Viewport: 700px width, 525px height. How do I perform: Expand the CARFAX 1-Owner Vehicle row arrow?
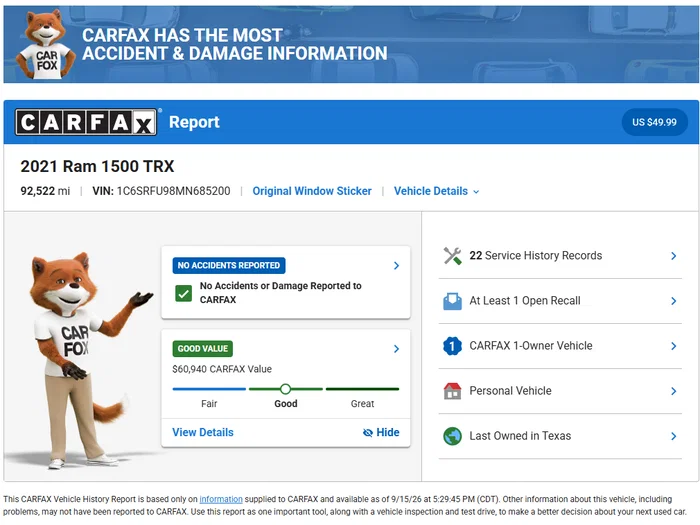pyautogui.click(x=674, y=346)
